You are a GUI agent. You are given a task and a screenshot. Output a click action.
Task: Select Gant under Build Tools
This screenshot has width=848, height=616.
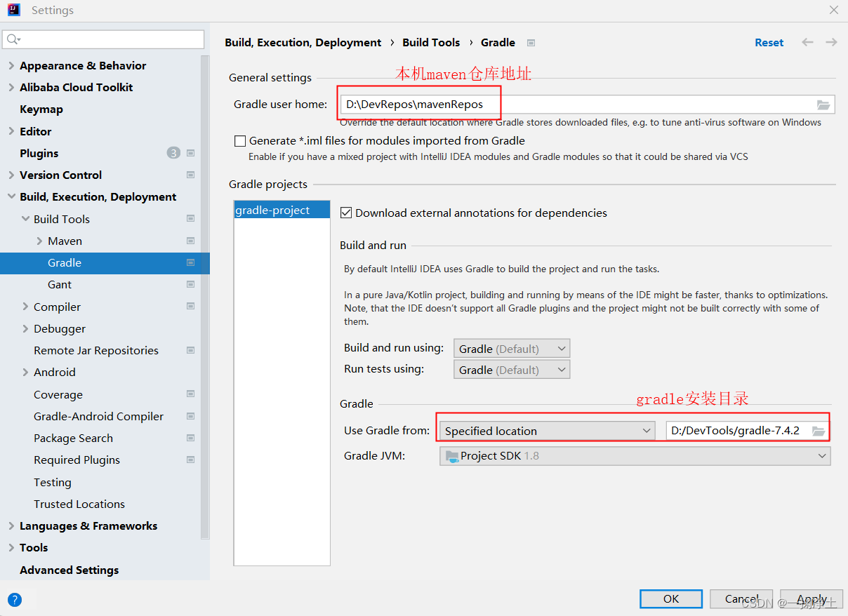(x=60, y=284)
